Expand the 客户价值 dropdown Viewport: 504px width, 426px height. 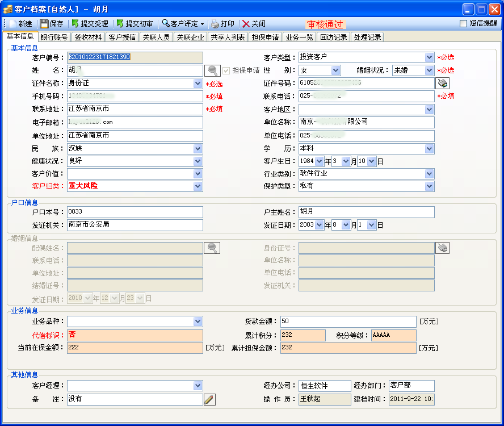click(198, 174)
